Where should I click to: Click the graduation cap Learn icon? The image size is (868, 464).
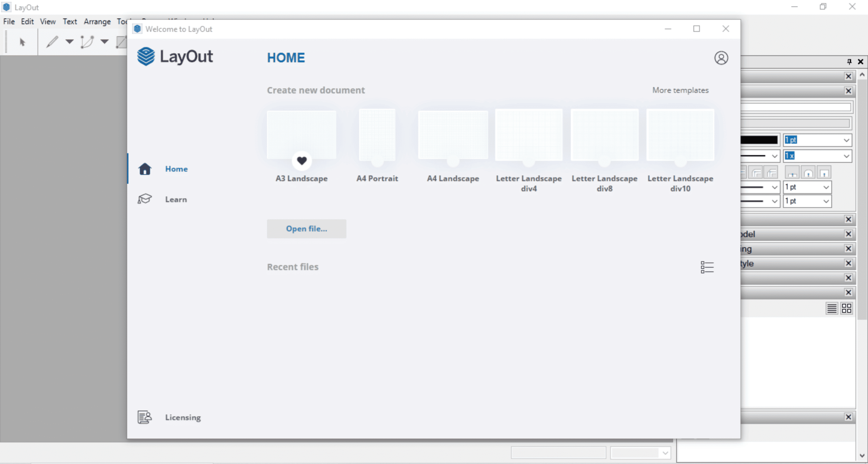tap(145, 199)
